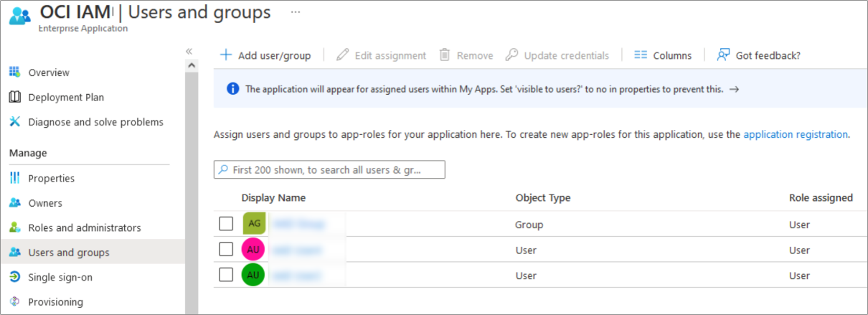Tick the checkbox beside the pink AU user
The image size is (868, 315).
tap(226, 250)
